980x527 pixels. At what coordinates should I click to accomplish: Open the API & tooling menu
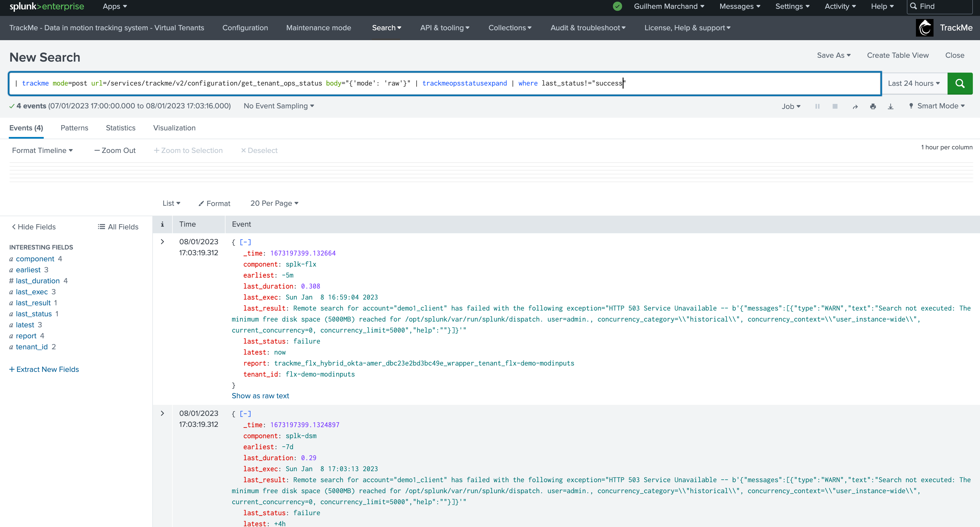(x=445, y=28)
